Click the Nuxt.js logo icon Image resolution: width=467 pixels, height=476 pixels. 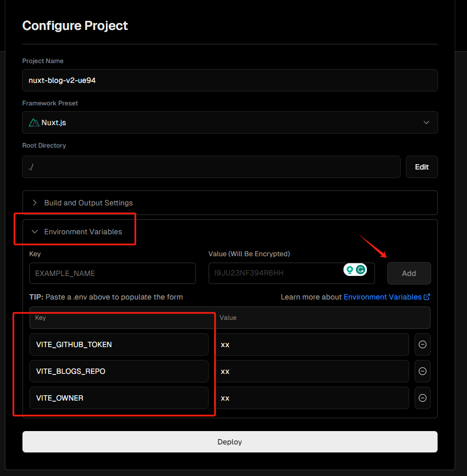click(34, 122)
